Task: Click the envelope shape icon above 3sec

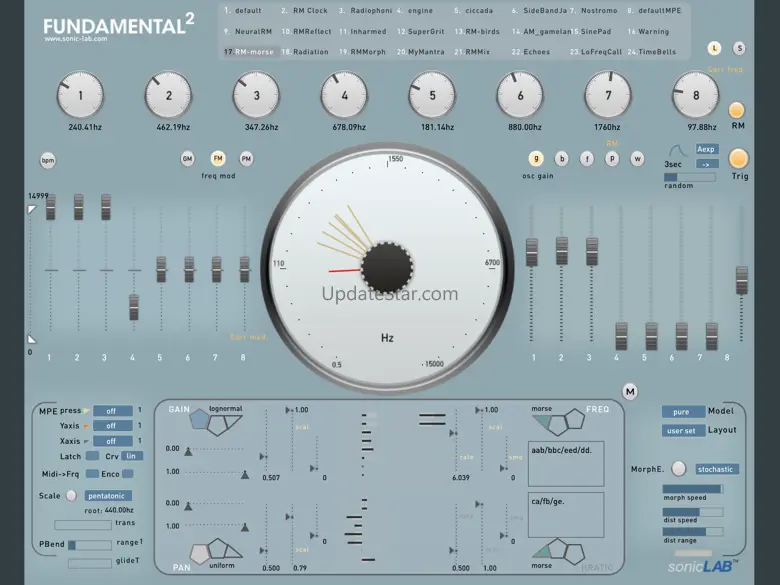Action: click(677, 151)
